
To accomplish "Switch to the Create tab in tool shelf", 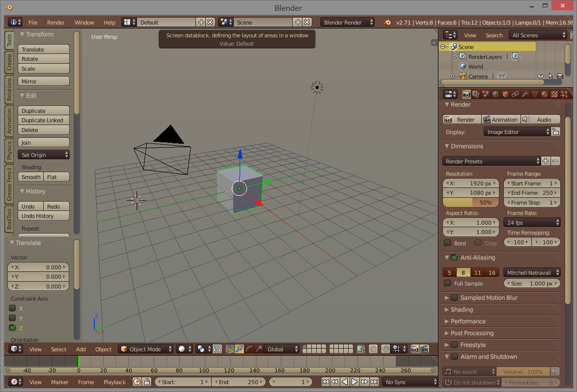I will [9, 61].
